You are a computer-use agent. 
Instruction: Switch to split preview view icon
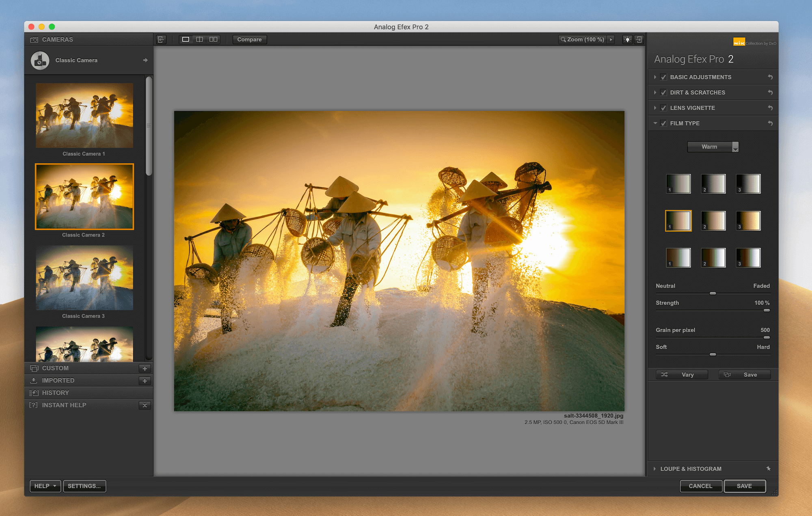(x=199, y=39)
